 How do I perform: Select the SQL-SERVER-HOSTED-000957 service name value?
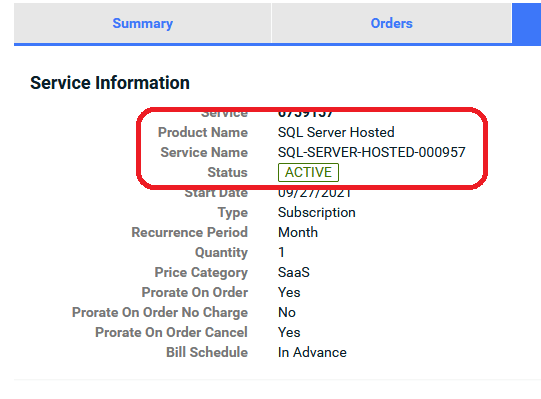tap(372, 152)
